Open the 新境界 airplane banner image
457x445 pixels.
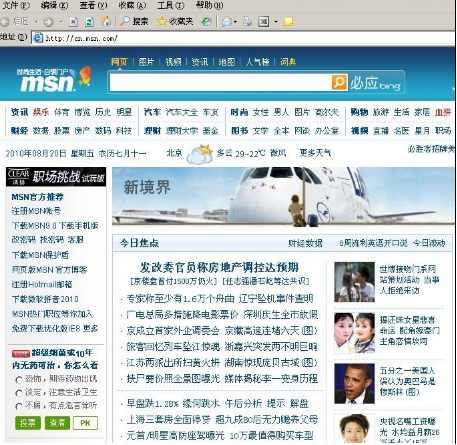pos(283,196)
